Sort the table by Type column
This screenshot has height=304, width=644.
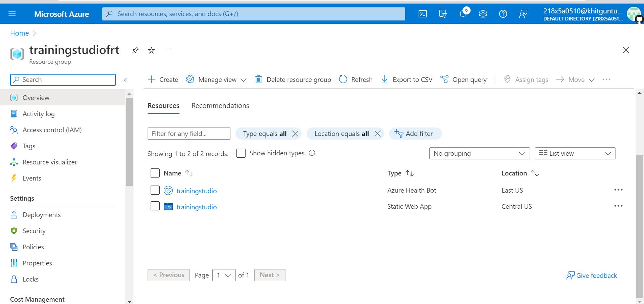400,173
